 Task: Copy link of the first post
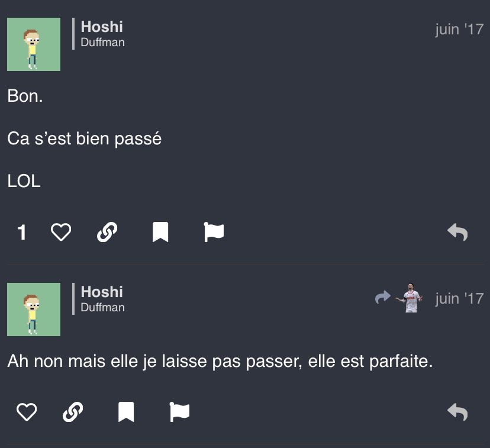[x=107, y=232]
